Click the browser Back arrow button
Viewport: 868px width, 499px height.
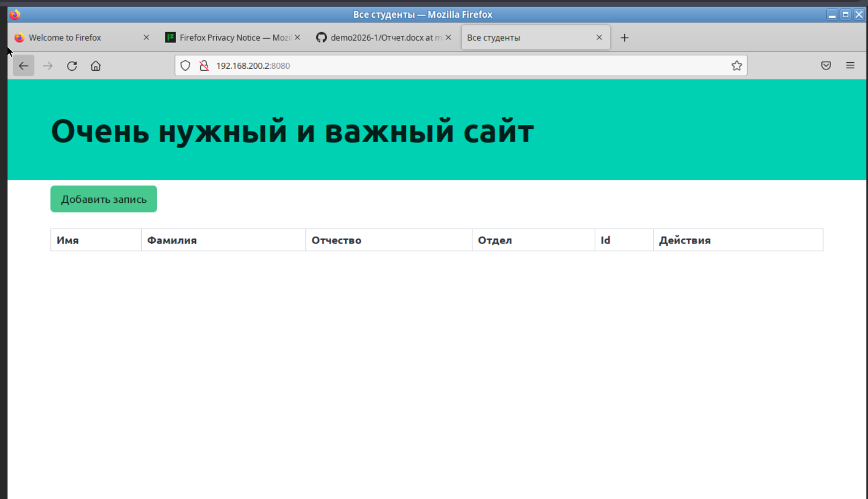(x=24, y=66)
